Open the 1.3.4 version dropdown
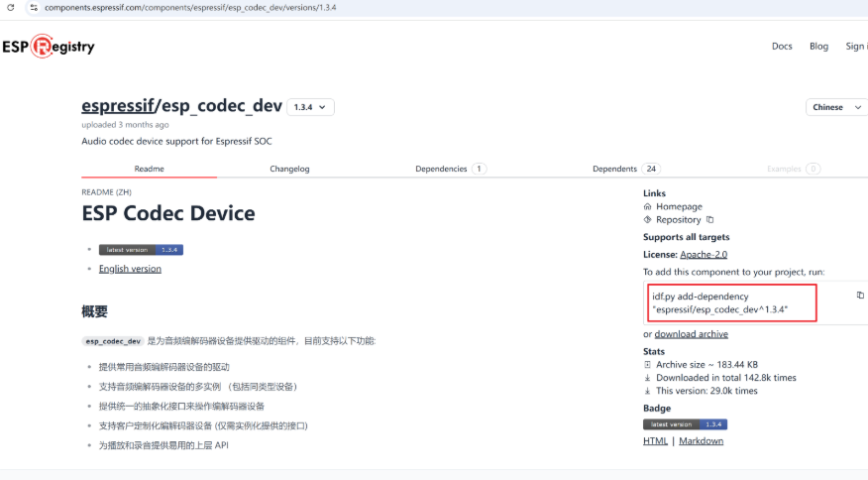 pos(310,107)
